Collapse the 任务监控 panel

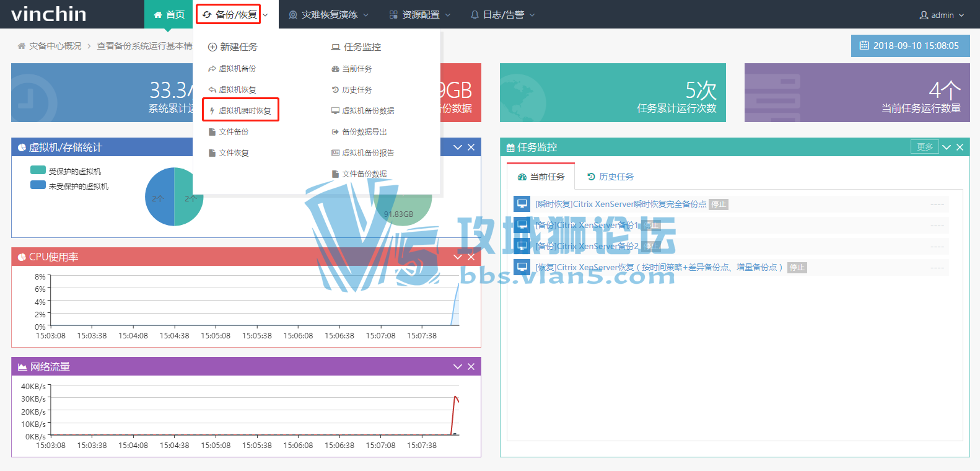947,147
